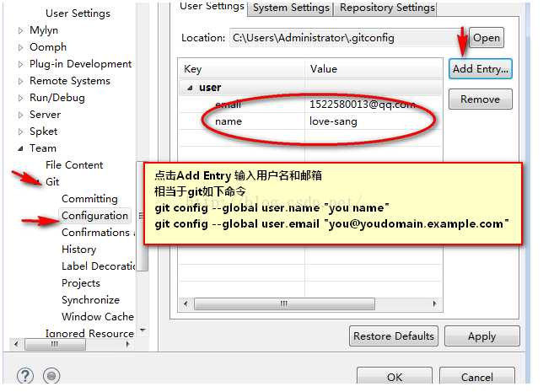
Task: Select the History tree item
Action: click(x=78, y=250)
